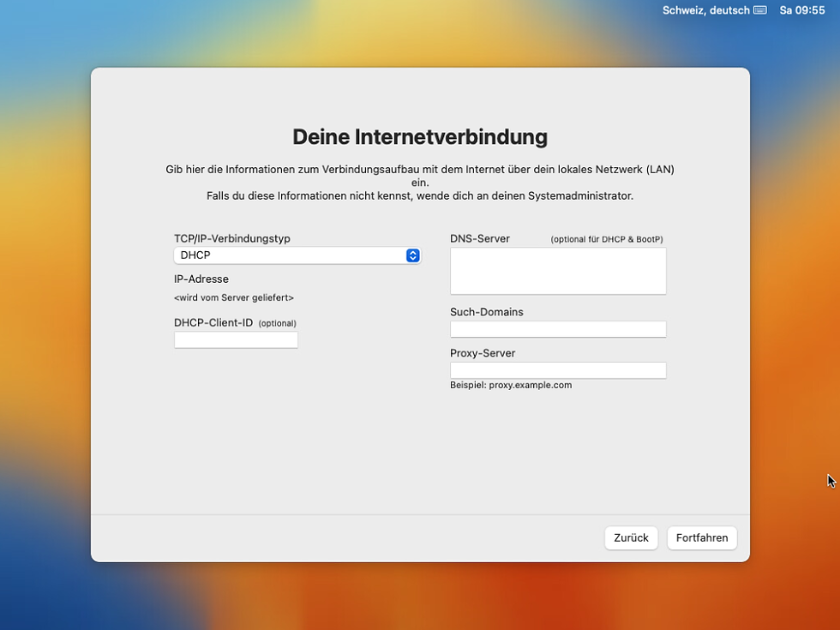Go back with the Zurück button
This screenshot has width=840, height=630.
[x=631, y=538]
